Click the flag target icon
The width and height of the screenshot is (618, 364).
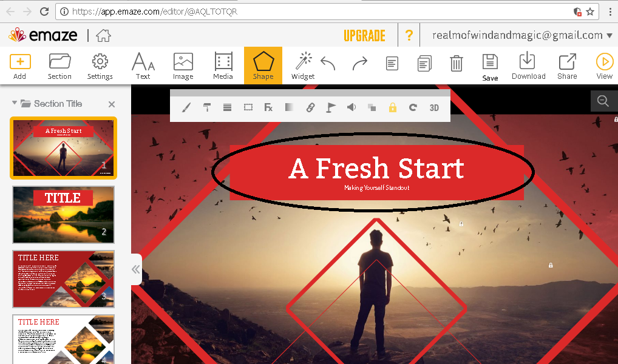331,107
